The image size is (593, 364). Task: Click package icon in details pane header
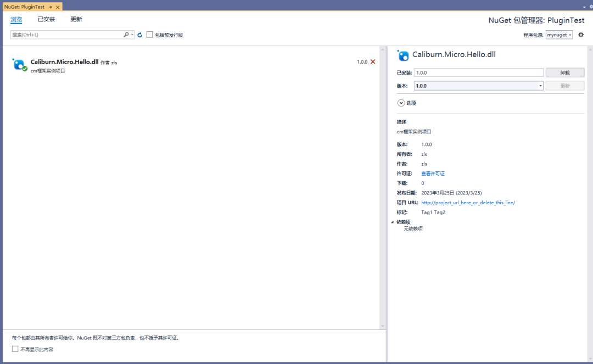coord(403,55)
